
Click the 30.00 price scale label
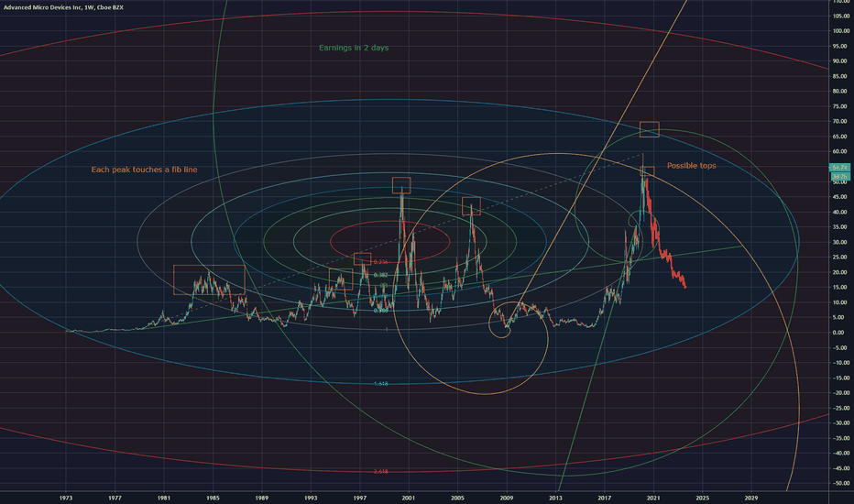[x=841, y=242]
